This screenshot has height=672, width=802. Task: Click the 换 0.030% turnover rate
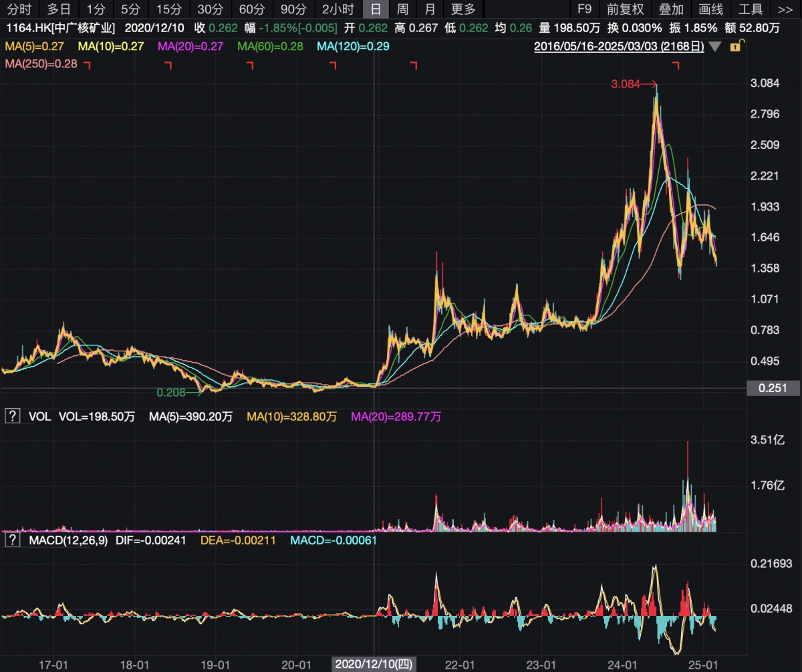coord(634,28)
